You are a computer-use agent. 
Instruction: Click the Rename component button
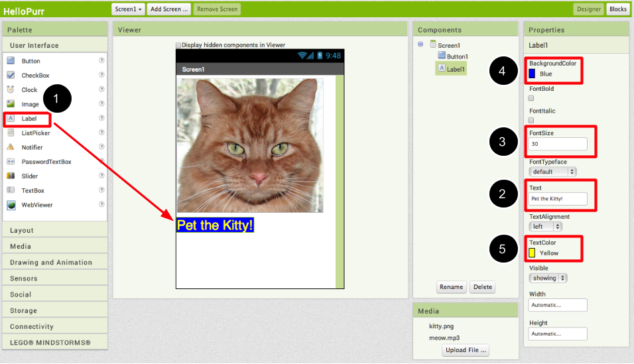(x=451, y=286)
